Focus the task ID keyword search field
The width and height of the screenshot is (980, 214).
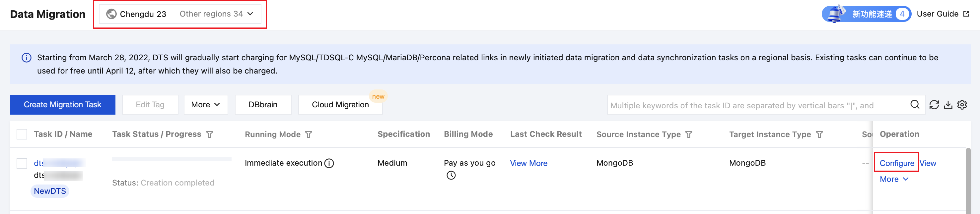(757, 105)
